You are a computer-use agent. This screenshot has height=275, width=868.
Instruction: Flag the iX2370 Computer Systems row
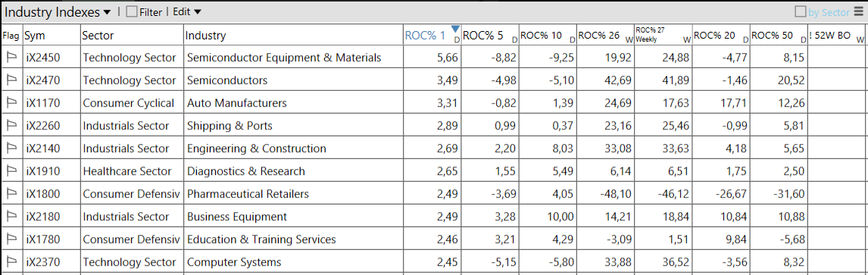coord(11,261)
